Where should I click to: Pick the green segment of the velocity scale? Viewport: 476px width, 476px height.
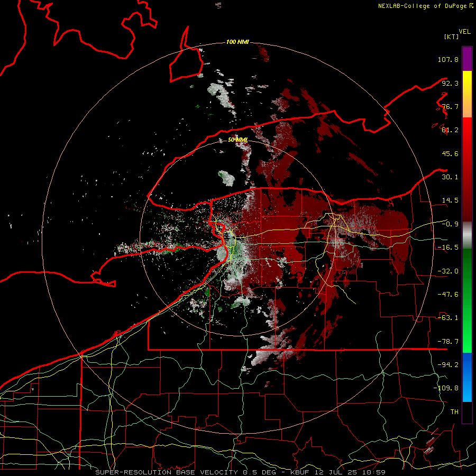pyautogui.click(x=467, y=300)
